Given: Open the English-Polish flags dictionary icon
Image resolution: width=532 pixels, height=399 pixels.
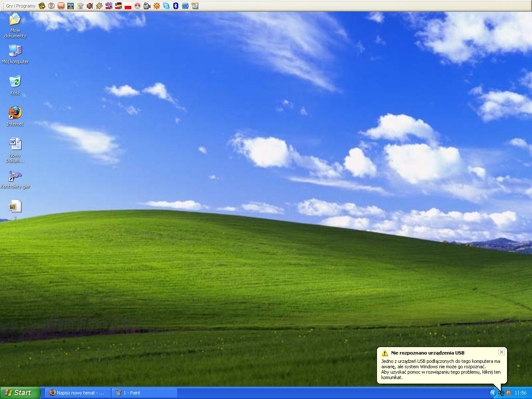Looking at the screenshot, I should click(109, 6).
